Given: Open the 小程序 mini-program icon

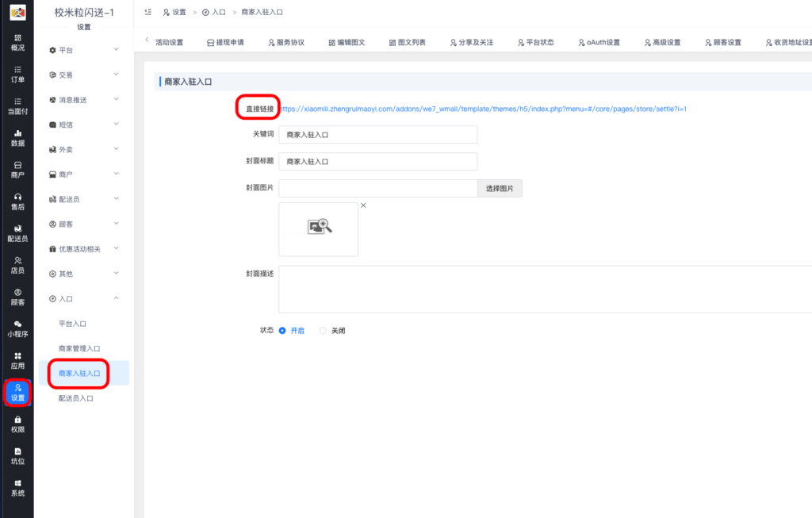Looking at the screenshot, I should click(x=17, y=329).
